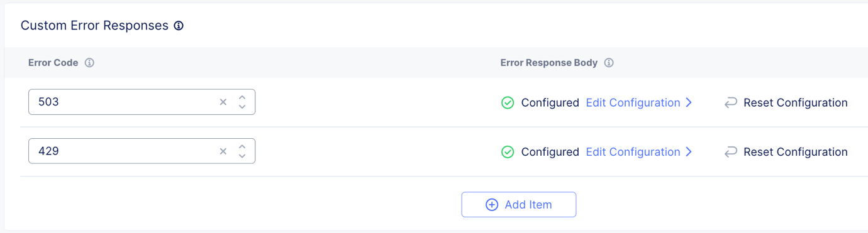Click info icon beside Custom Error Responses heading
868x233 pixels.
[179, 26]
